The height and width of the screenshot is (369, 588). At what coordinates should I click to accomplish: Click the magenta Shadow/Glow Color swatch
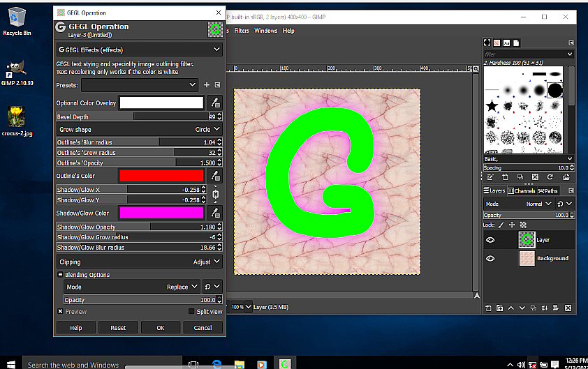click(161, 213)
